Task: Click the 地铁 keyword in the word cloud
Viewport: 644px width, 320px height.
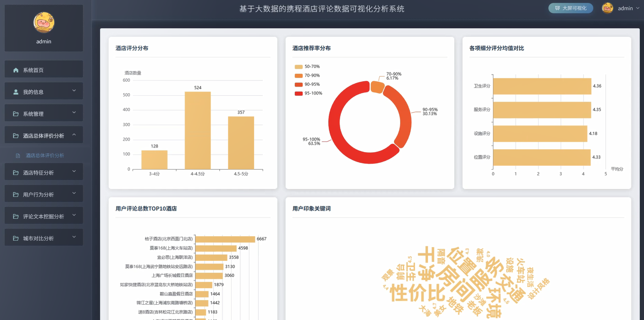Action: (456, 306)
